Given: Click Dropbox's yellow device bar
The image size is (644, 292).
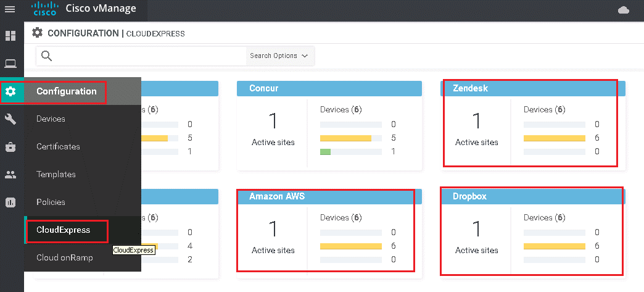Looking at the screenshot, I should [x=555, y=246].
